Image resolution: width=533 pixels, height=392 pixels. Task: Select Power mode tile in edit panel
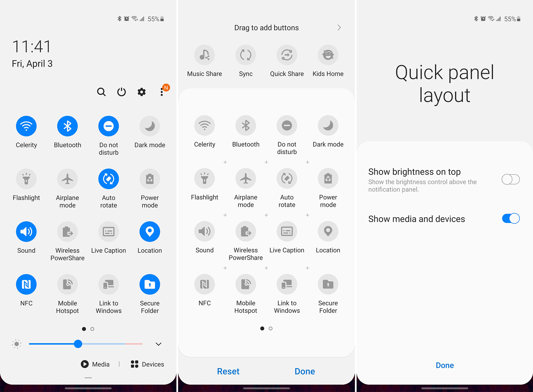coord(328,178)
